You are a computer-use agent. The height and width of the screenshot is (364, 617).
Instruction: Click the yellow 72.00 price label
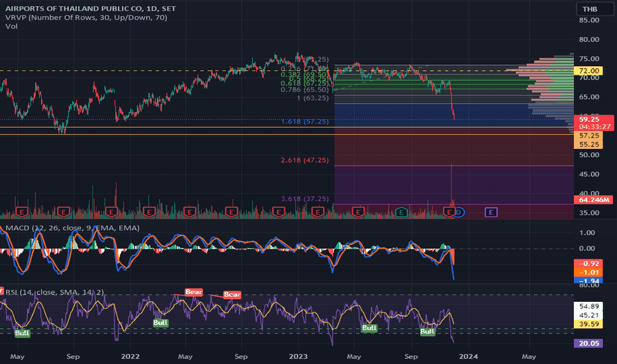point(589,71)
